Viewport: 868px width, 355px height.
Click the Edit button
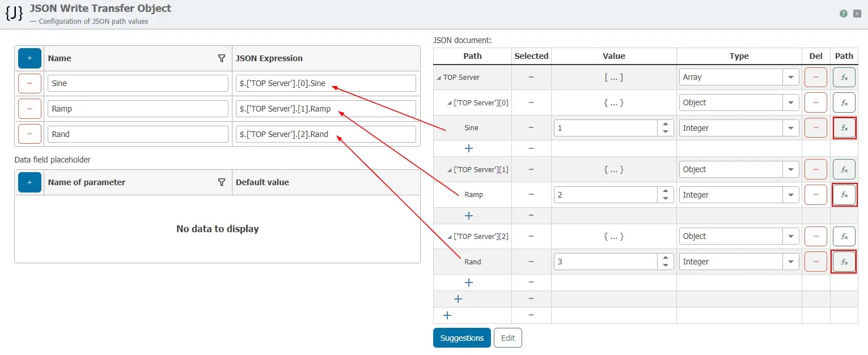click(507, 337)
